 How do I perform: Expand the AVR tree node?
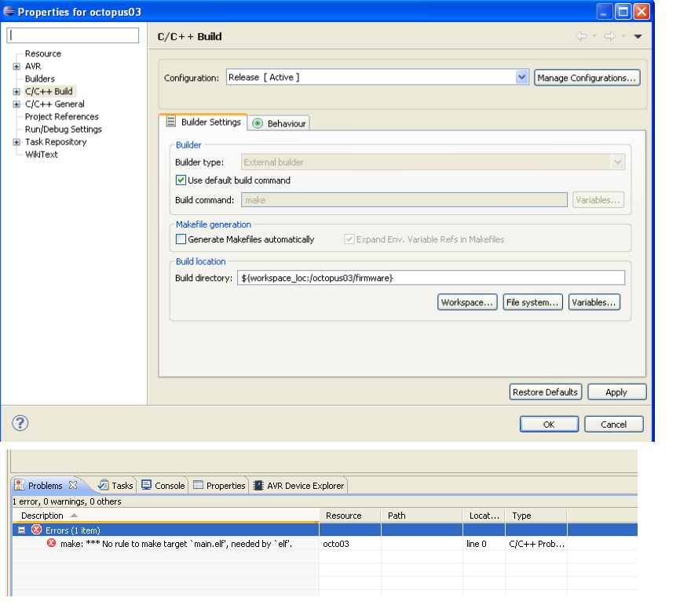[16, 67]
